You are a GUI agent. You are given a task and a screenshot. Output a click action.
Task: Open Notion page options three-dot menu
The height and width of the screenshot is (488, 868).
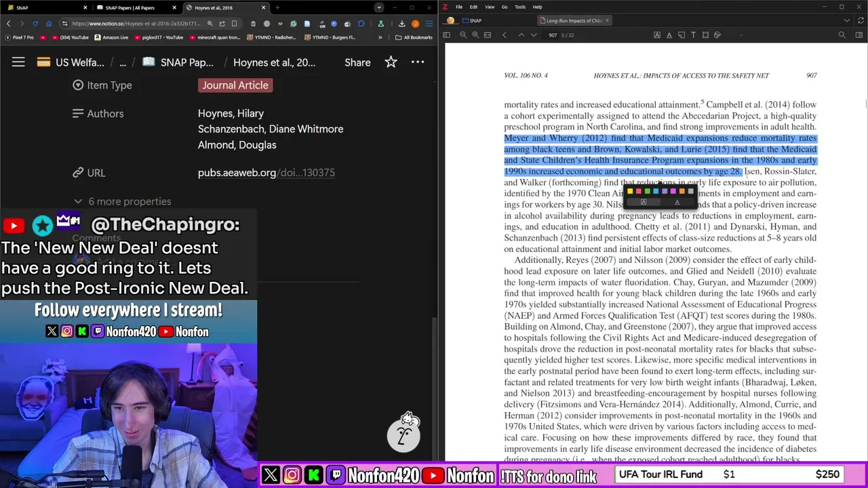point(418,62)
